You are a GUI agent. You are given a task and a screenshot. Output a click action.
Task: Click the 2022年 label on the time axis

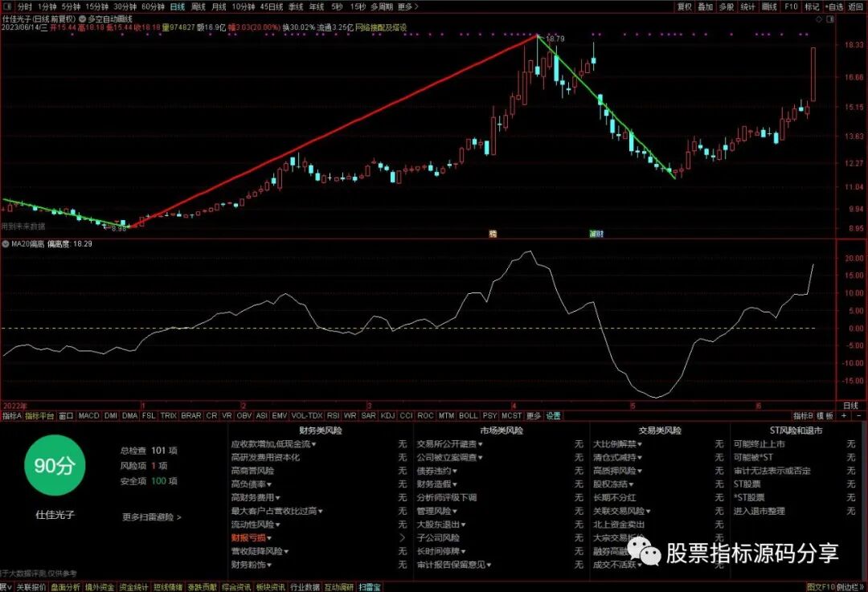click(15, 406)
